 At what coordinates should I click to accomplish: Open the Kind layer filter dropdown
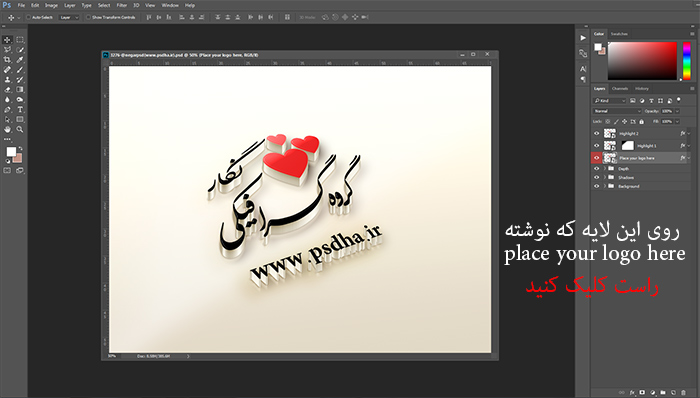tap(610, 101)
